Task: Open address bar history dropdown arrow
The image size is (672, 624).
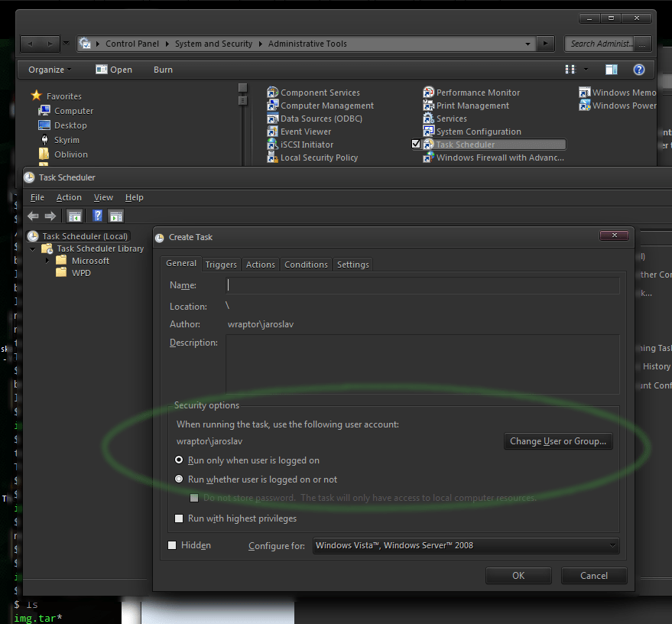Action: (x=528, y=44)
